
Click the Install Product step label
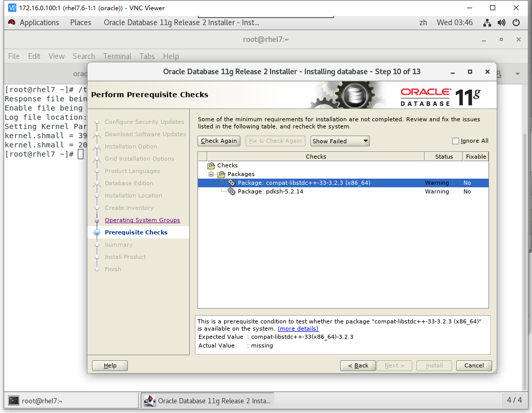coord(125,257)
